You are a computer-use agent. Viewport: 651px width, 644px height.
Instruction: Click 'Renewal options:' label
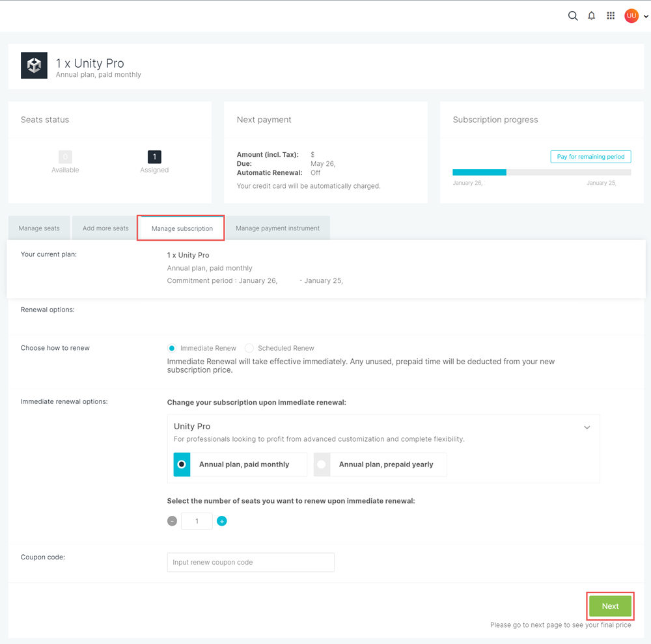[x=48, y=310]
